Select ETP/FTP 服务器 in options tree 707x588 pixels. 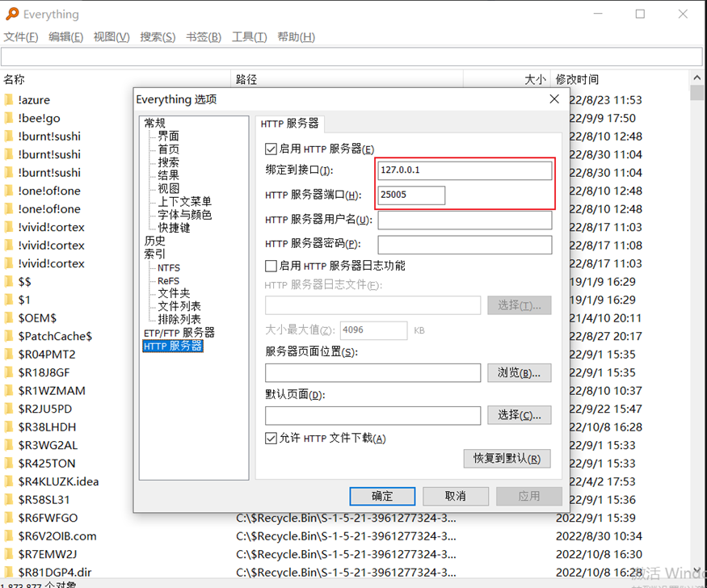point(179,333)
